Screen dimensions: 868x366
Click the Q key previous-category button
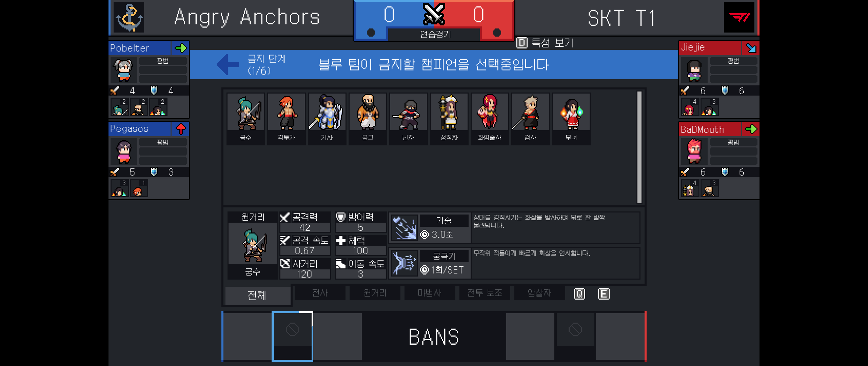579,294
